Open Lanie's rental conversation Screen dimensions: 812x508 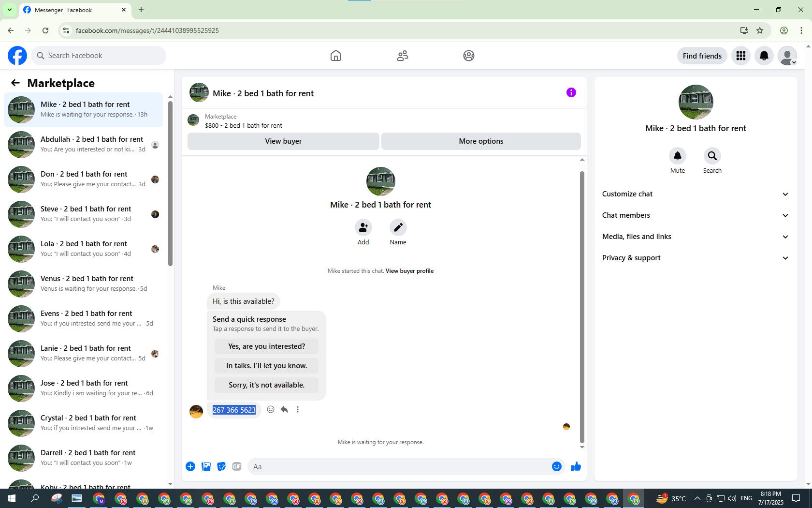(84, 354)
